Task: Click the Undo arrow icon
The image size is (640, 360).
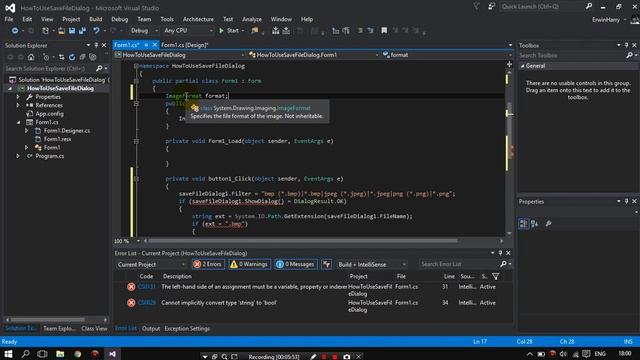Action: point(96,31)
